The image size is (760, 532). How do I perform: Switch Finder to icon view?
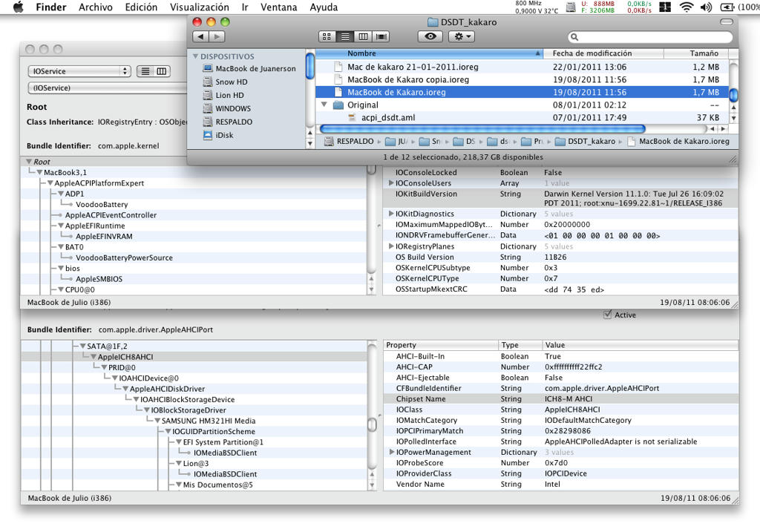[x=327, y=36]
